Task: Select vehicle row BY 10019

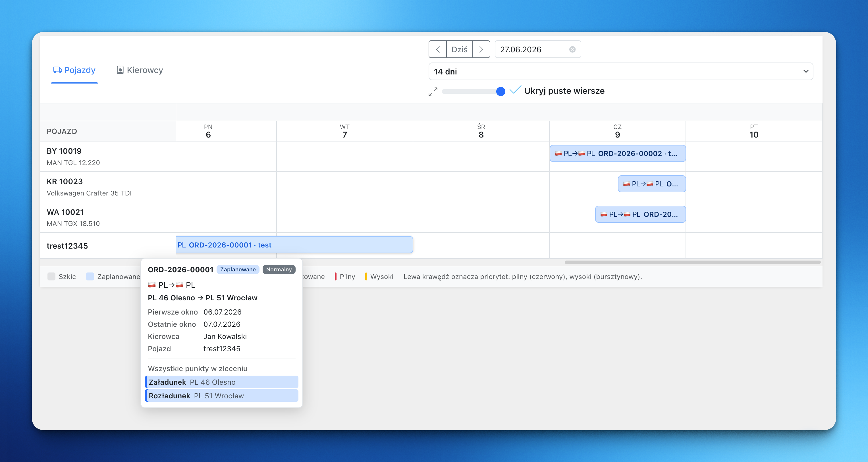Action: tap(108, 157)
